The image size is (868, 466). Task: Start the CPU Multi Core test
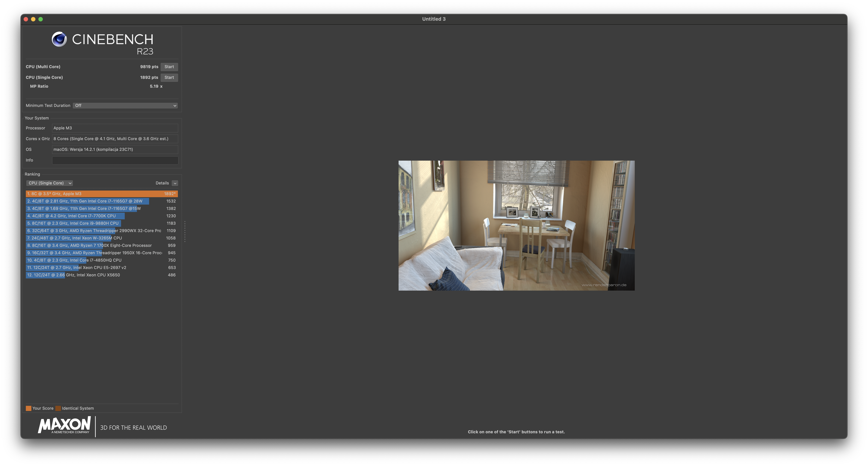(169, 67)
